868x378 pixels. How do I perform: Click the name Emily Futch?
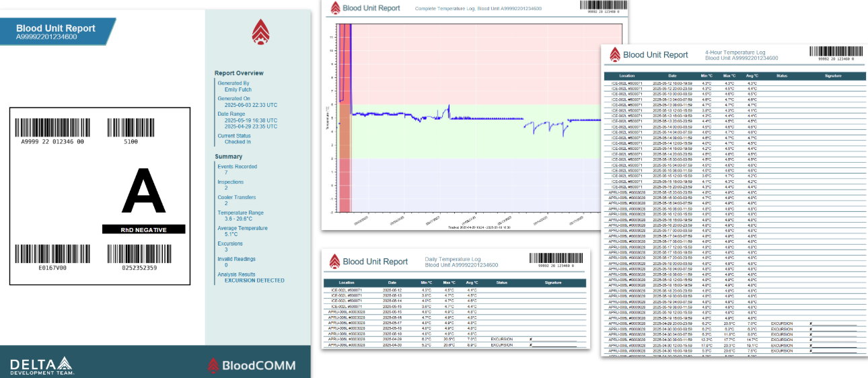238,89
